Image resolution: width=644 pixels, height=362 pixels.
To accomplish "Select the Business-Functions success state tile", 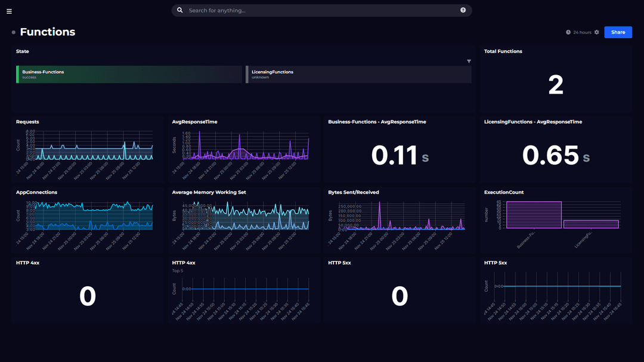I will [128, 73].
